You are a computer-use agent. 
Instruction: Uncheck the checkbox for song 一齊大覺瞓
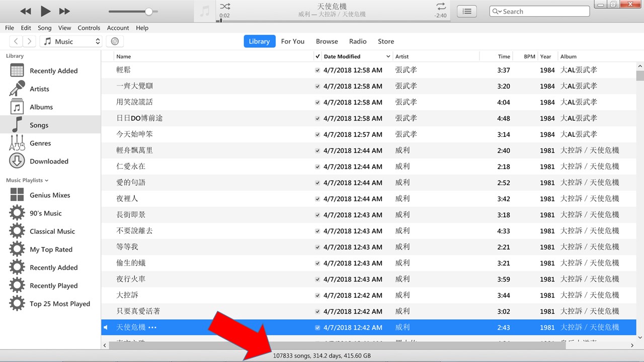click(x=317, y=86)
